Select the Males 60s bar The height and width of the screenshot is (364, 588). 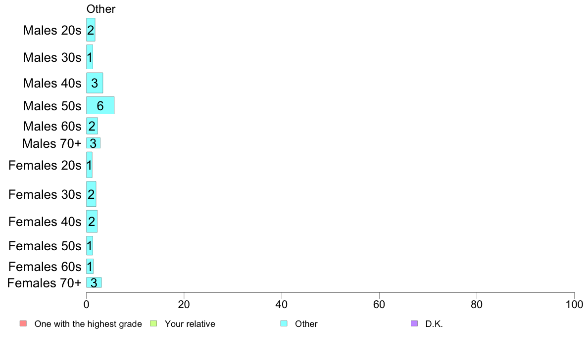click(92, 126)
